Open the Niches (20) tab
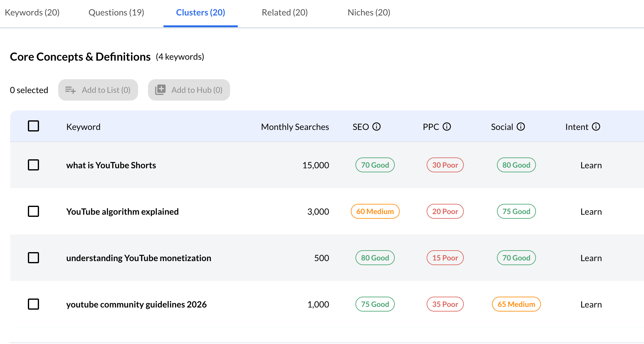 pos(369,13)
